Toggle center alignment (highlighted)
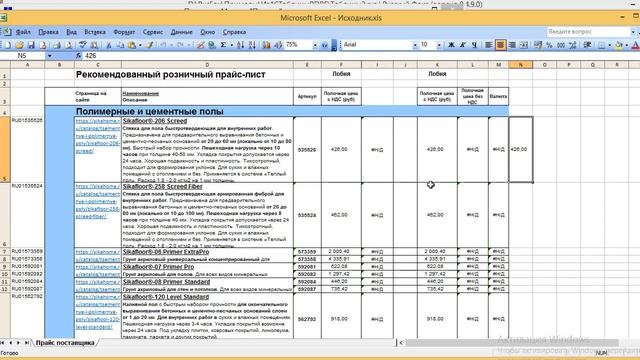640x360 pixels. tap(500, 45)
